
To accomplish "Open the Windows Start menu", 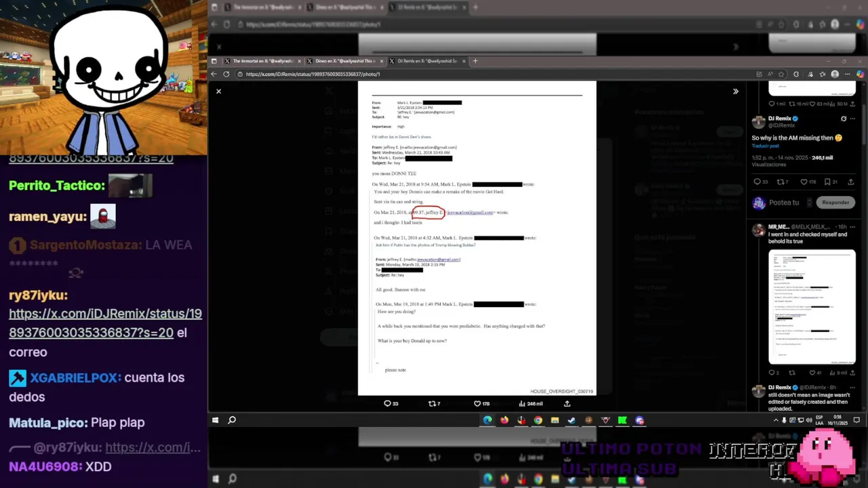I will [x=215, y=420].
